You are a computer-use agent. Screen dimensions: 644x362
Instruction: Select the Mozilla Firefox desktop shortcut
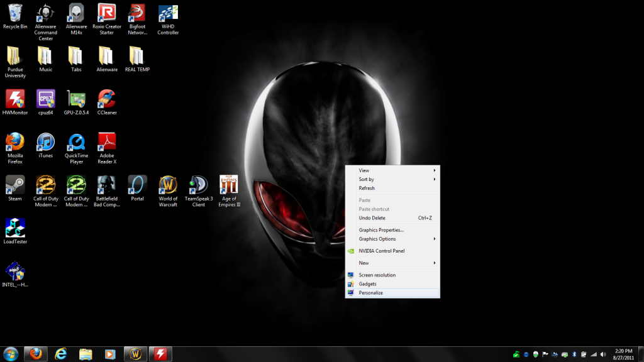(15, 148)
